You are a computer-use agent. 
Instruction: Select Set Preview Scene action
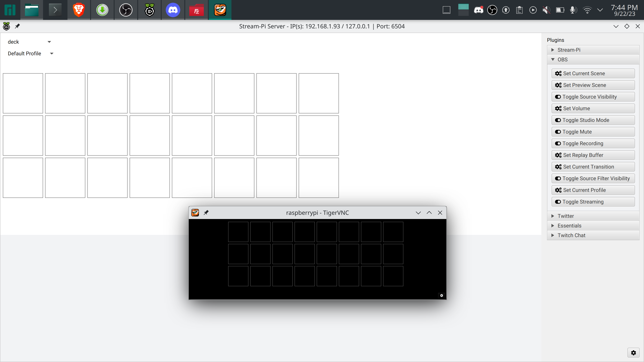coord(593,85)
